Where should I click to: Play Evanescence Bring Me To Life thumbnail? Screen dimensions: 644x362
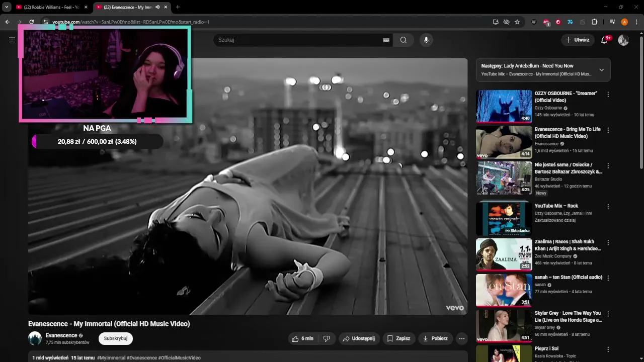504,142
